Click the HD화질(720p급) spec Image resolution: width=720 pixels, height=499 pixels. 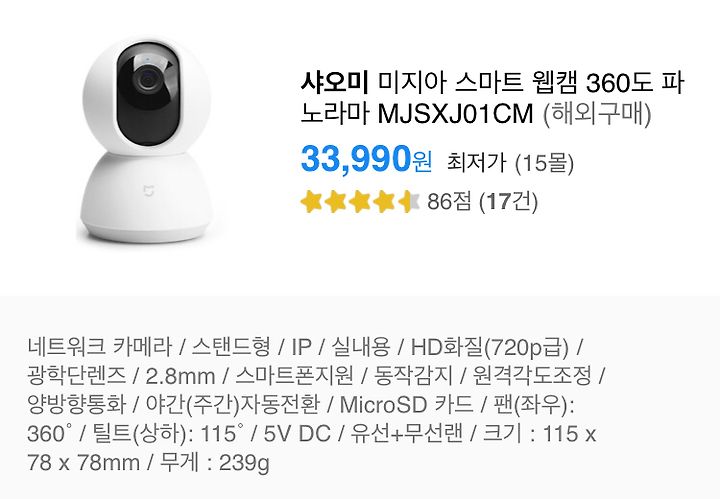[489, 348]
